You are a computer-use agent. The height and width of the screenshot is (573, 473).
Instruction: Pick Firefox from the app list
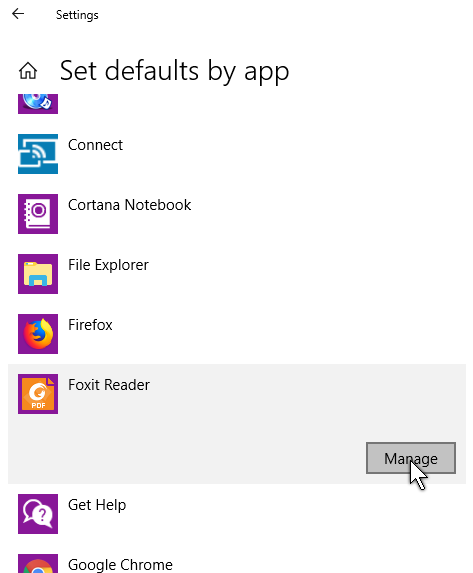tap(90, 325)
